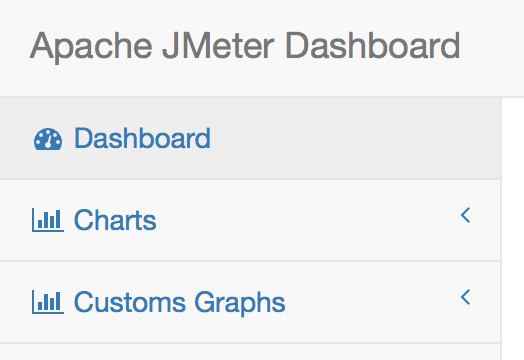The height and width of the screenshot is (360, 524).
Task: Open the Apache JMeter Dashboard title link
Action: point(245,46)
